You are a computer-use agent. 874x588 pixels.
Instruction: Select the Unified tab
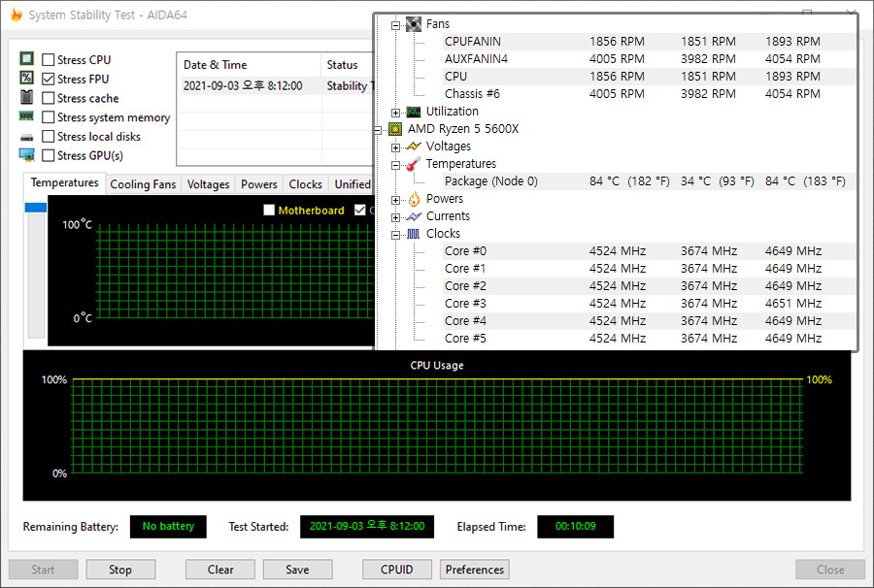click(x=352, y=184)
